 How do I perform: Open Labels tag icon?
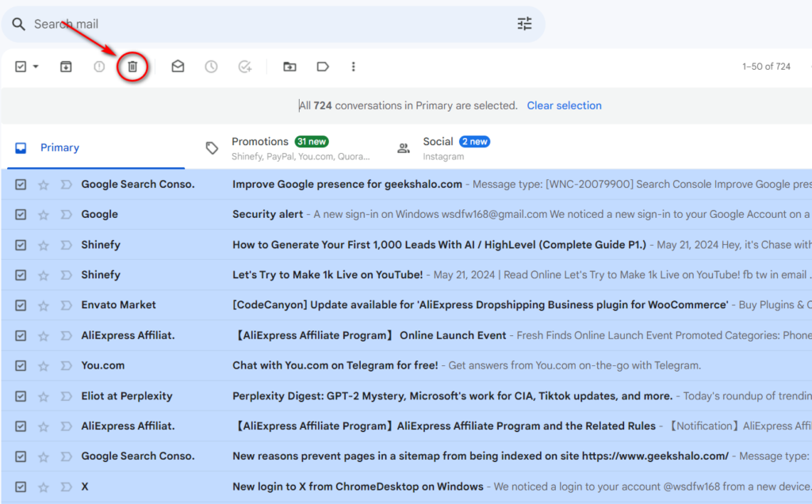tap(323, 67)
